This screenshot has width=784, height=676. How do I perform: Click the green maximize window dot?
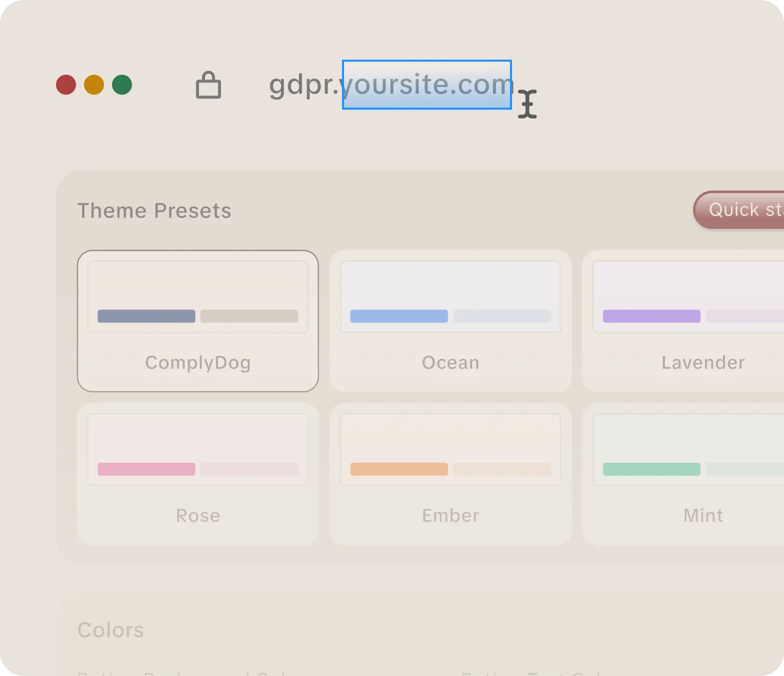pyautogui.click(x=122, y=85)
